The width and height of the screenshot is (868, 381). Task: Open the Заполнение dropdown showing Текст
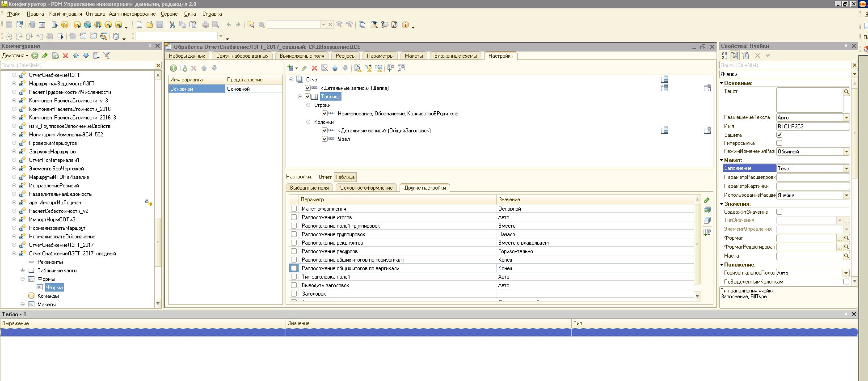846,169
